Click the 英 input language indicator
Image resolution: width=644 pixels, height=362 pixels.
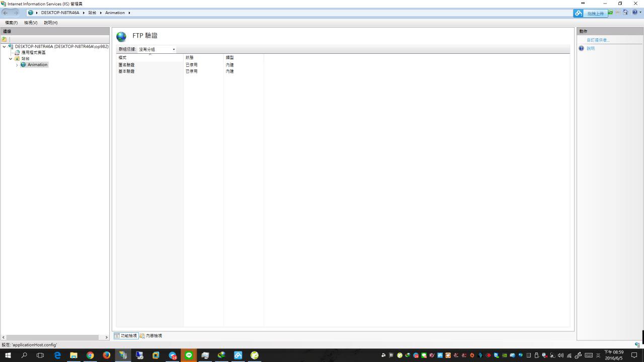tap(598, 355)
